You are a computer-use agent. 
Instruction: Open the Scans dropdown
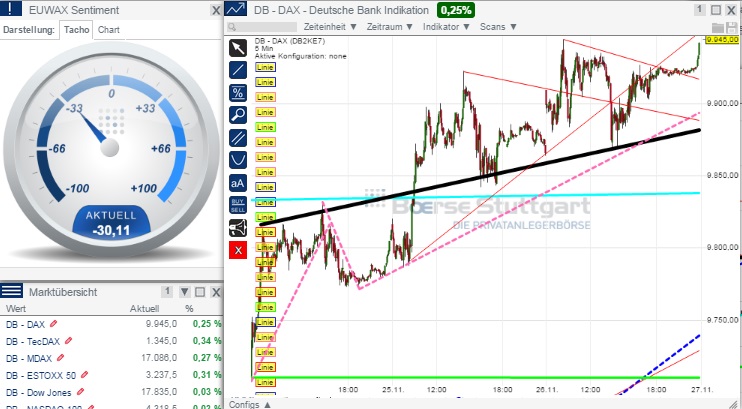[498, 27]
